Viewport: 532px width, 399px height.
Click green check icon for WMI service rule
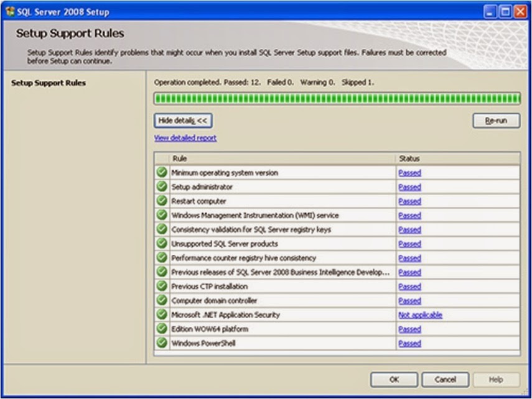pos(162,215)
